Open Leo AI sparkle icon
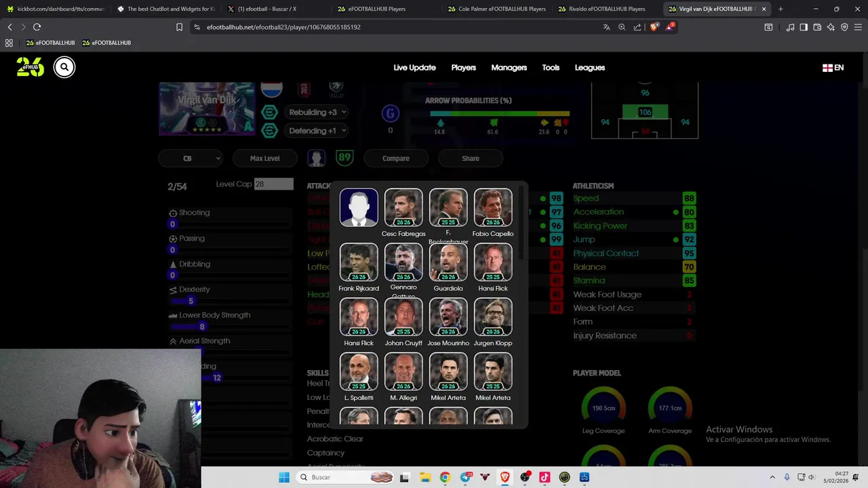 tap(831, 27)
